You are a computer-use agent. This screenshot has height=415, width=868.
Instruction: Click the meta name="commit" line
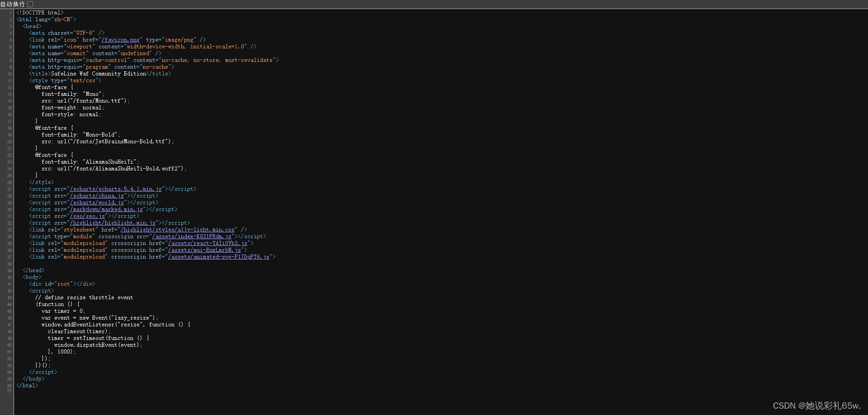click(x=95, y=53)
